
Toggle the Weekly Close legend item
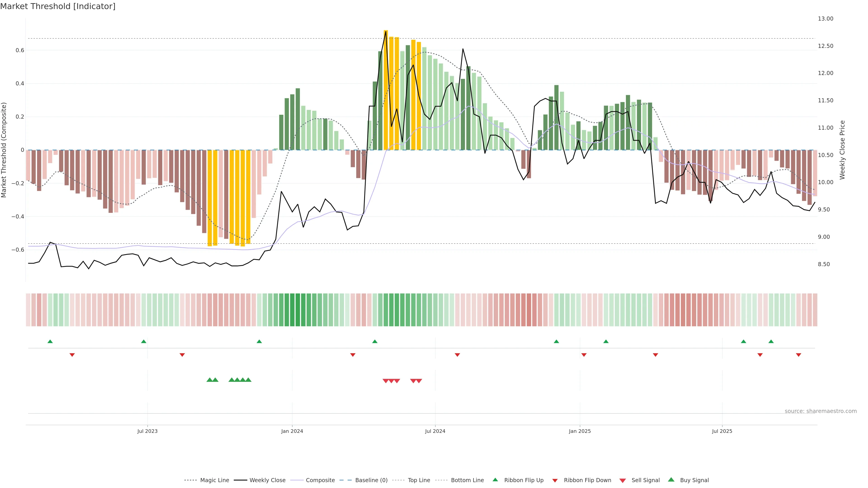267,480
